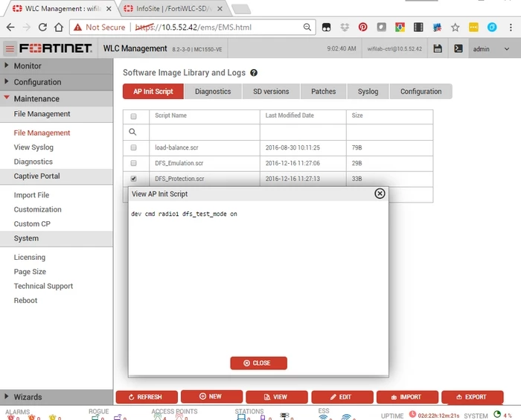Click the yellow extension icon in toolbar
This screenshot has width=521, height=420.
click(473, 28)
